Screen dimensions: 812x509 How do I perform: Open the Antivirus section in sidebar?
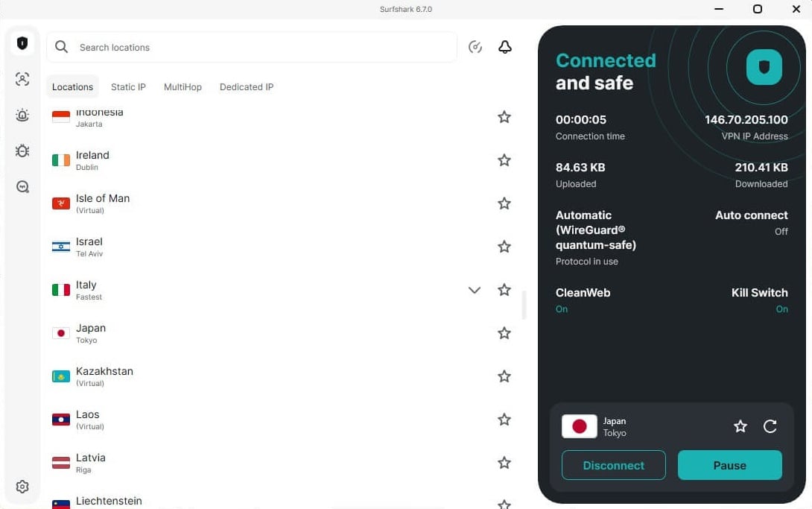coord(22,151)
